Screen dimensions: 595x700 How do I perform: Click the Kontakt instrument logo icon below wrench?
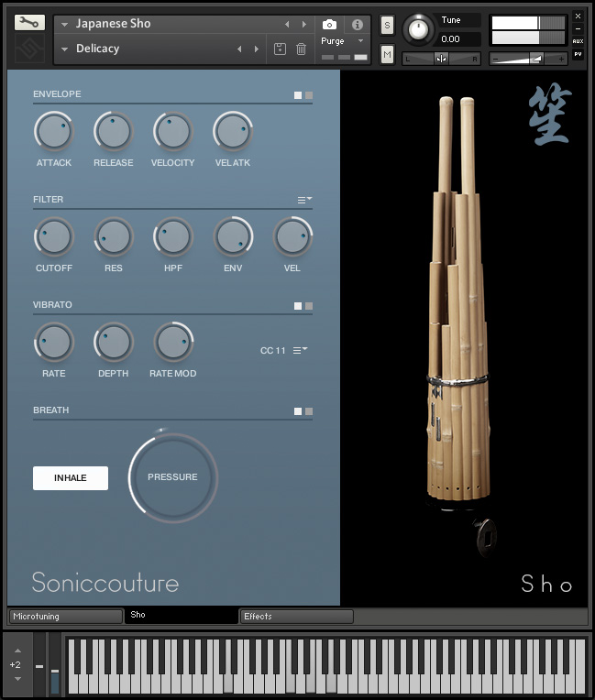pos(29,49)
